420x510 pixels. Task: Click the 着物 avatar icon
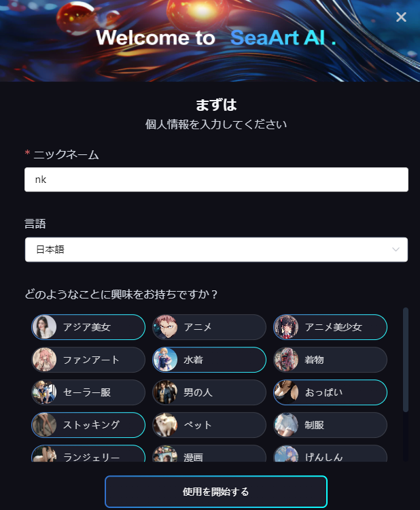pyautogui.click(x=286, y=360)
